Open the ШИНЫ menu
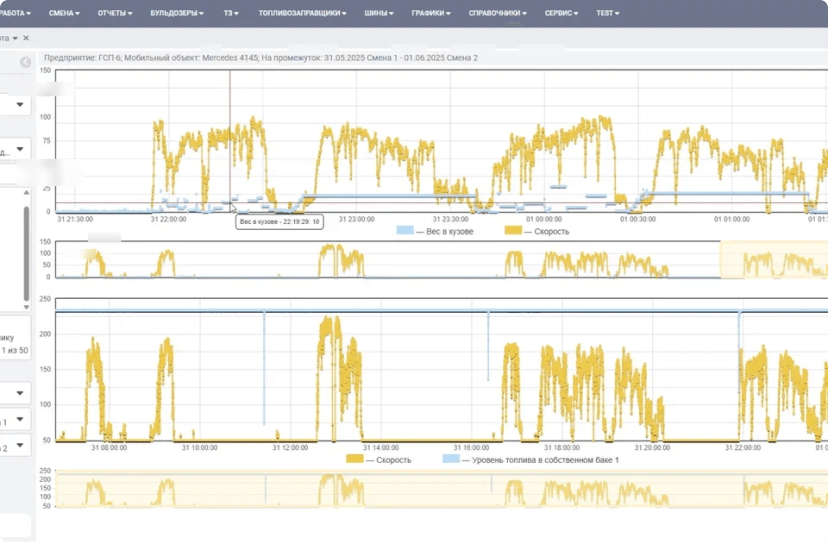This screenshot has width=828, height=542. click(x=378, y=13)
